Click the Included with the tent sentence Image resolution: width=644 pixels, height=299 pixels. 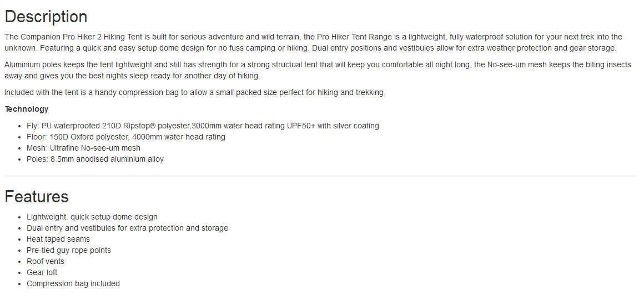(x=194, y=92)
